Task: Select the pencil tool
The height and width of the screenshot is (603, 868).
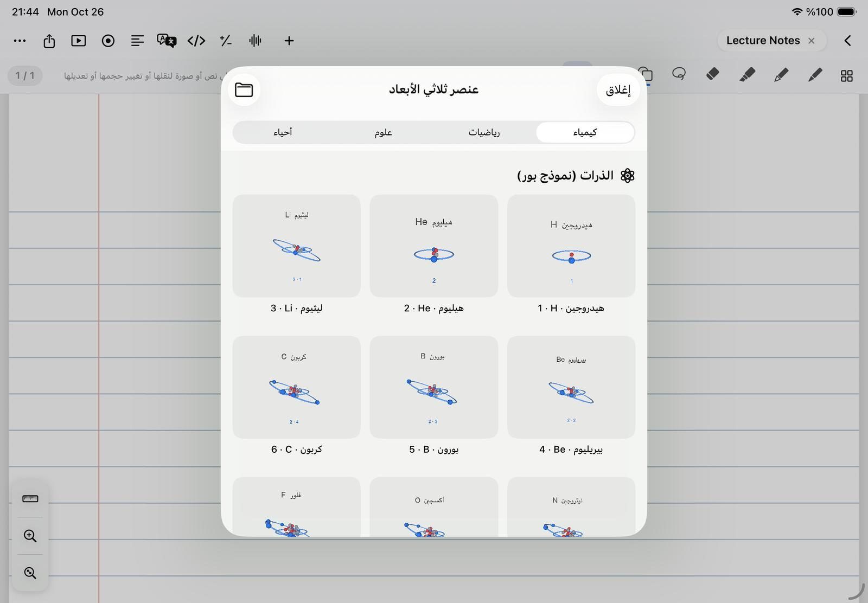Action: [x=781, y=75]
